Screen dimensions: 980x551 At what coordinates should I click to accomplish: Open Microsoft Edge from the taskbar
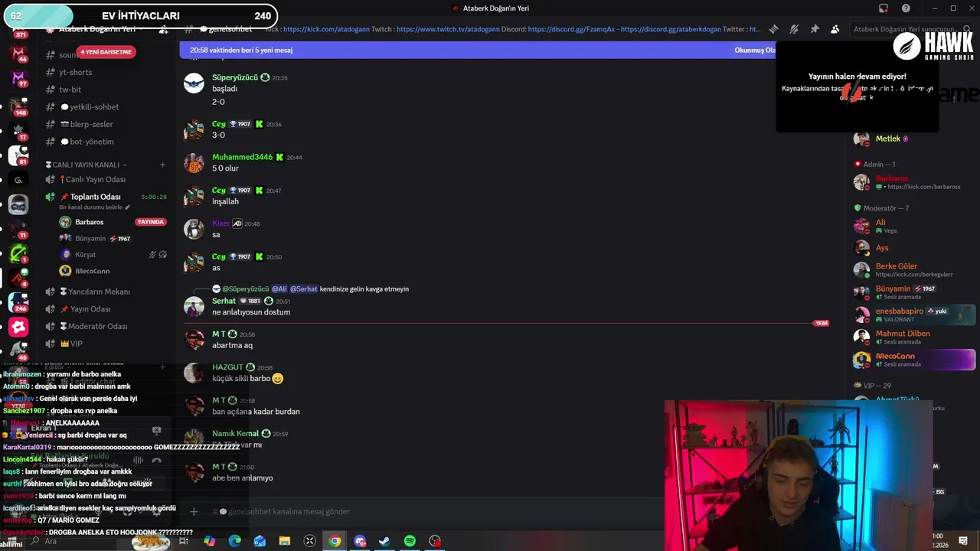pyautogui.click(x=235, y=541)
